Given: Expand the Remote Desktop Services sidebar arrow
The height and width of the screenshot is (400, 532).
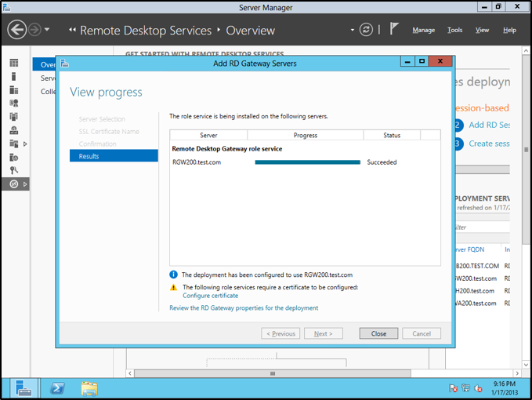Looking at the screenshot, I should (x=25, y=184).
